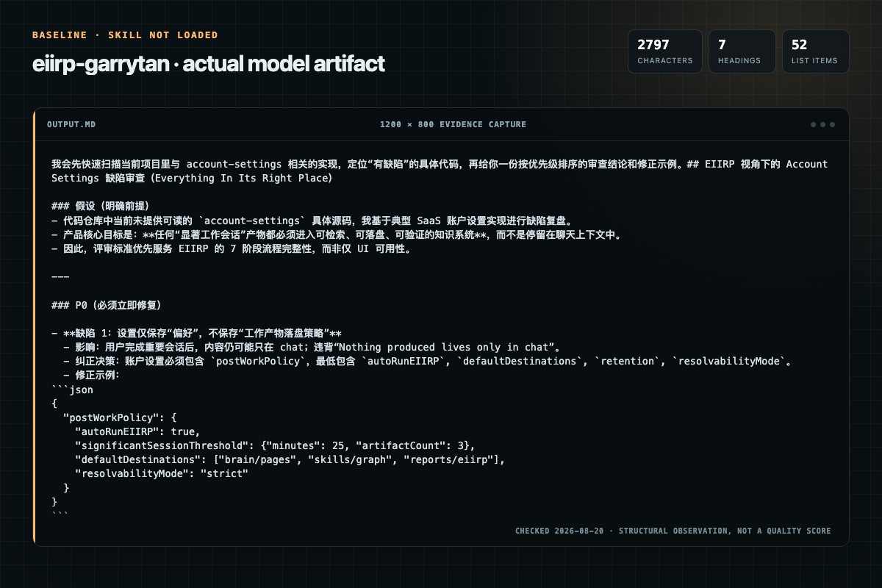
Task: Click the line starting '- 产品核心目标是'
Action: [337, 234]
